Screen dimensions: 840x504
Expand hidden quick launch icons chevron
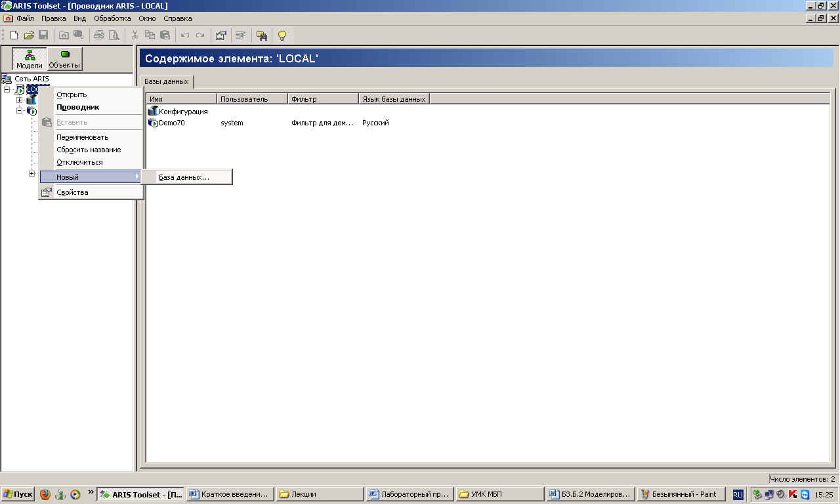(91, 492)
